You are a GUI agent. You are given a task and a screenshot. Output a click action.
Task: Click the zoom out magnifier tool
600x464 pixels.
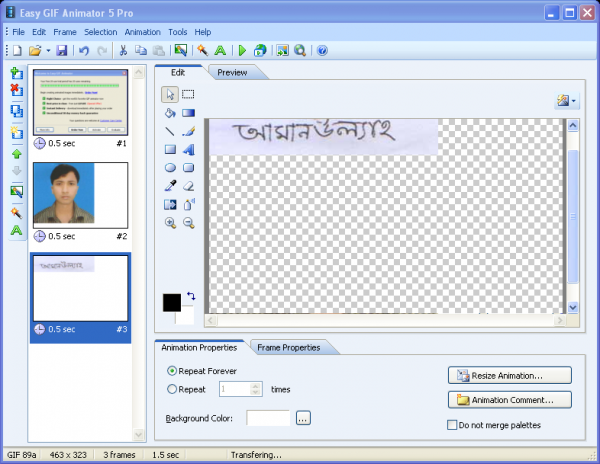pos(189,223)
